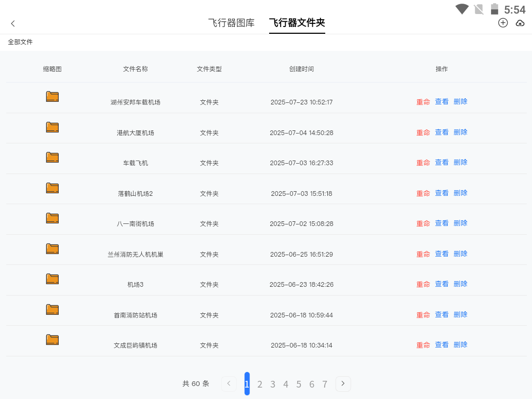Image resolution: width=532 pixels, height=399 pixels.
Task: Rename the 港航大厦机场 folder
Action: [423, 132]
